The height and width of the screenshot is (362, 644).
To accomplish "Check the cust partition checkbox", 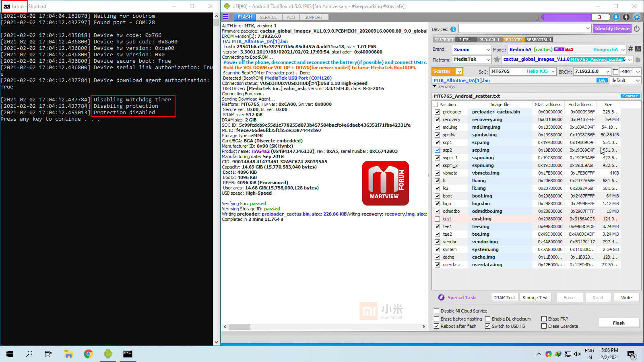I will [x=437, y=219].
